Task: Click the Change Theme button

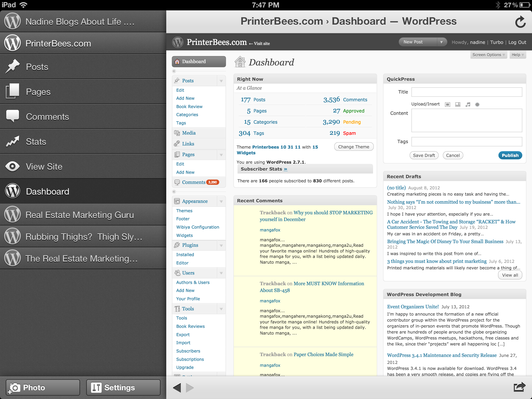Action: pos(354,147)
